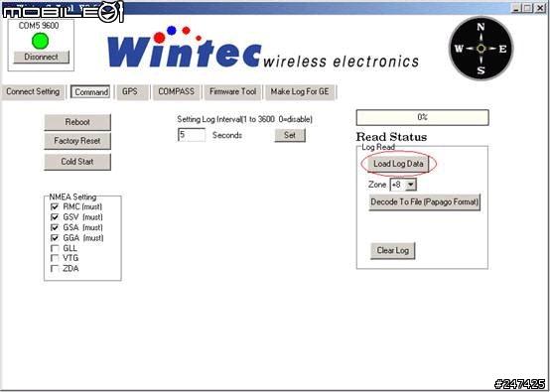This screenshot has height=392, width=550.
Task: Select Make Log For GE tab
Action: [300, 92]
